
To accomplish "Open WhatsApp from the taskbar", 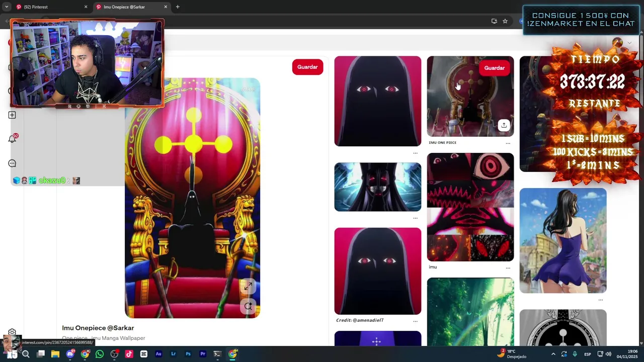I will [100, 354].
